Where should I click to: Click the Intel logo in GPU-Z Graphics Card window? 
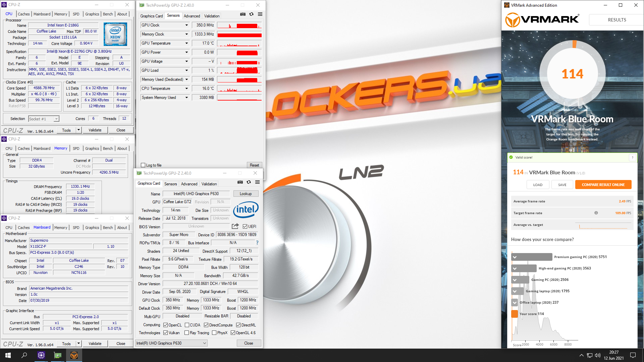click(246, 210)
